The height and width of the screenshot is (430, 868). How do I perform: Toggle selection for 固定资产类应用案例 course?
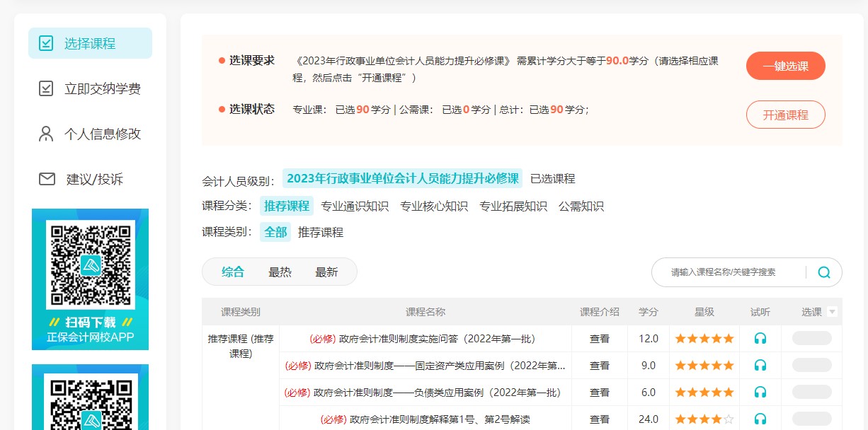(x=811, y=366)
